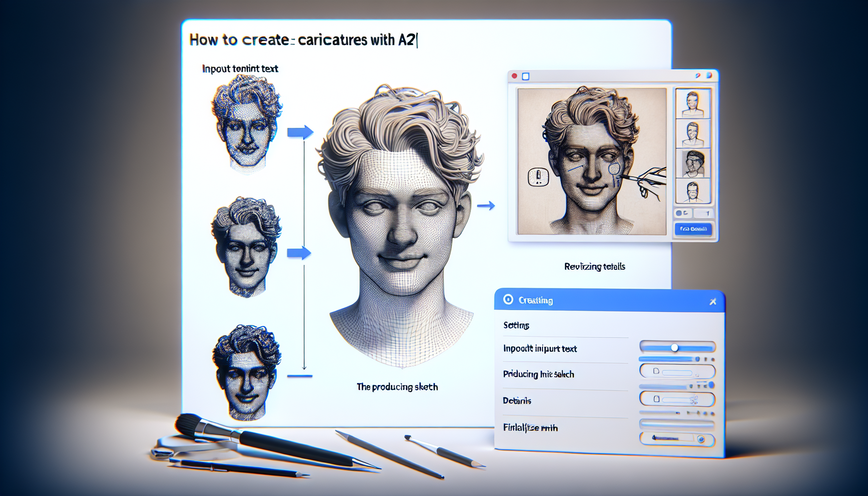Click the 'Inpout tentint text' label
868x496 pixels.
pos(240,69)
